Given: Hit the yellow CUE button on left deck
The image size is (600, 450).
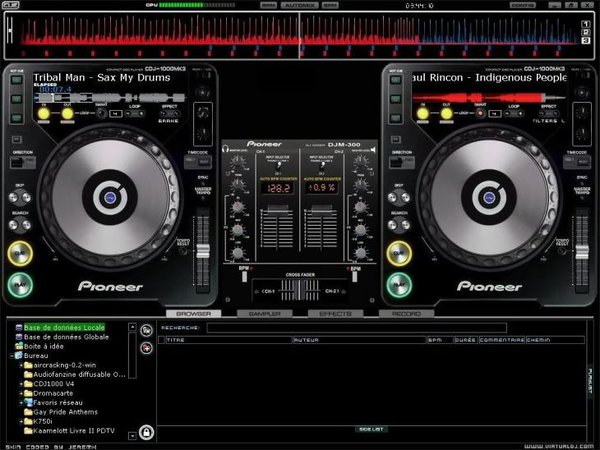Looking at the screenshot, I should (x=20, y=253).
